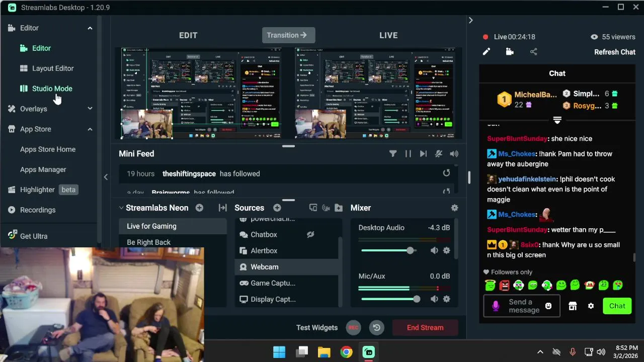Skip the current alert in mini feed
The width and height of the screenshot is (644, 362).
pos(423,154)
